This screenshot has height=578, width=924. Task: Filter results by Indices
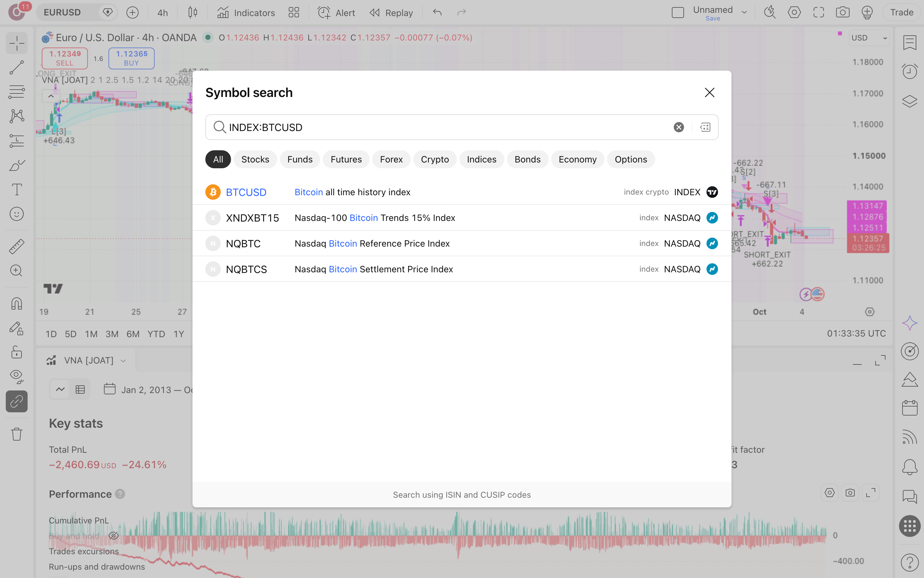pos(482,159)
